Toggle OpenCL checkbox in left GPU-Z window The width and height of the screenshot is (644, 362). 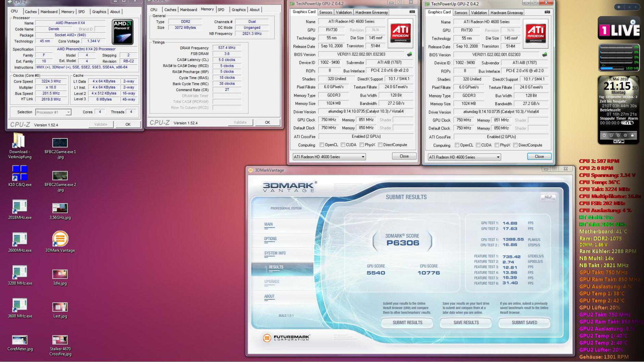tap(322, 145)
